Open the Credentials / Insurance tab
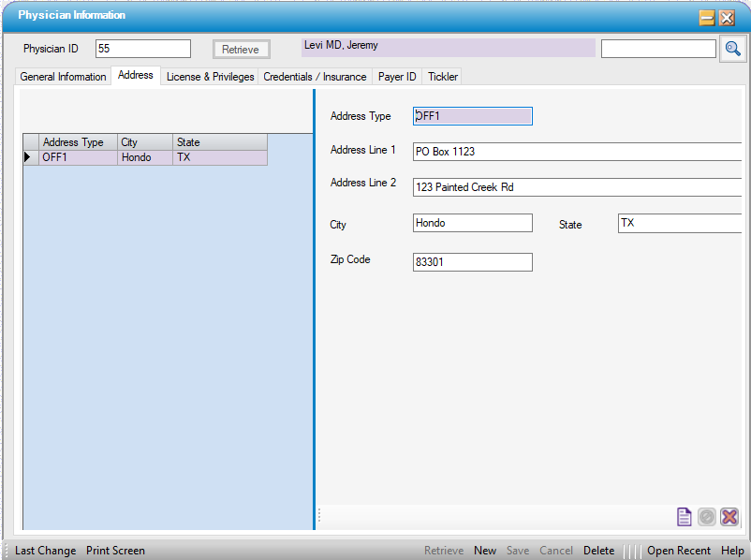 [x=315, y=77]
